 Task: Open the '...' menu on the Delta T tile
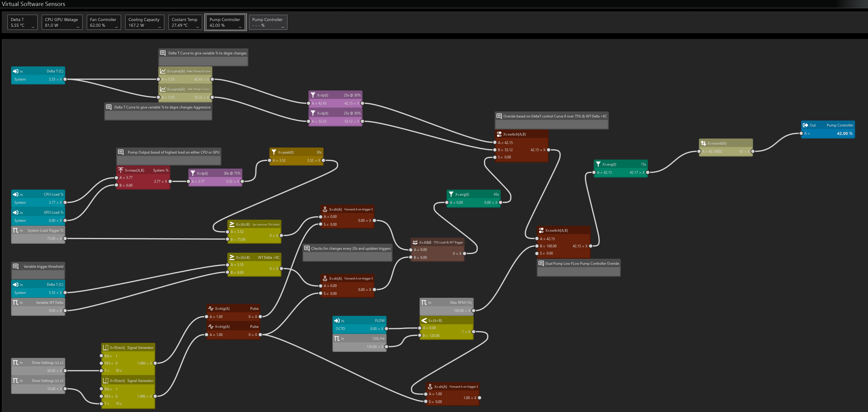[x=33, y=27]
